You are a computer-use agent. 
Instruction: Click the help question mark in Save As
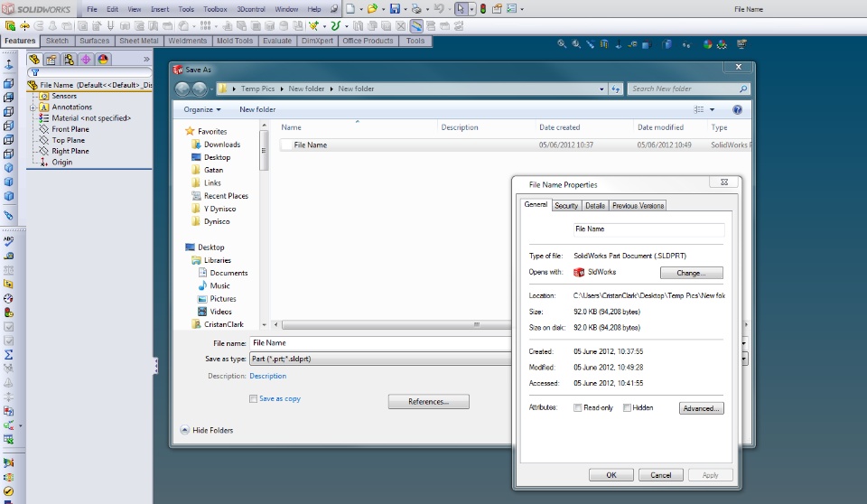click(x=737, y=109)
